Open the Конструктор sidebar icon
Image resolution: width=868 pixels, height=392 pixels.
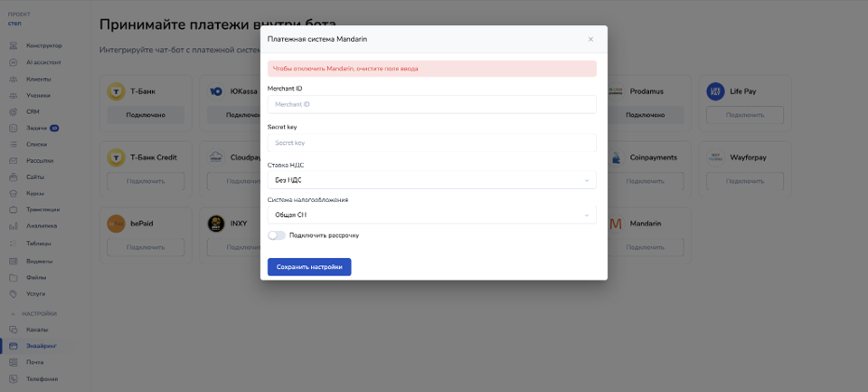click(x=14, y=46)
